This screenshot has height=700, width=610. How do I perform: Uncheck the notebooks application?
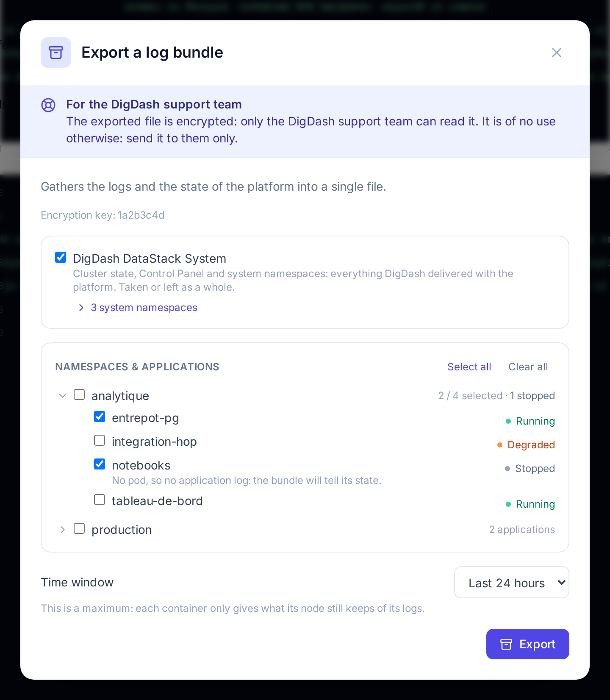(x=100, y=464)
